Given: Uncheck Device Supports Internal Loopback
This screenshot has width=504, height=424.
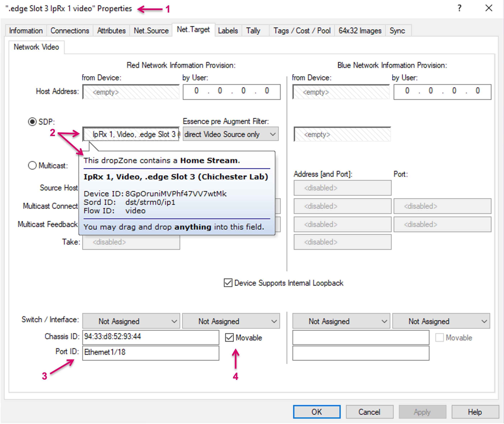Looking at the screenshot, I should click(228, 283).
